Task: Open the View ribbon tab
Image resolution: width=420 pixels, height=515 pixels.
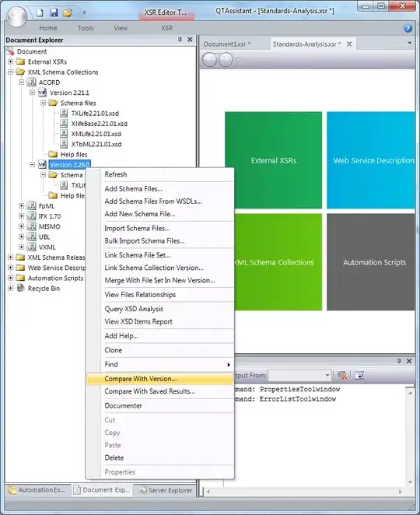Action: tap(121, 28)
